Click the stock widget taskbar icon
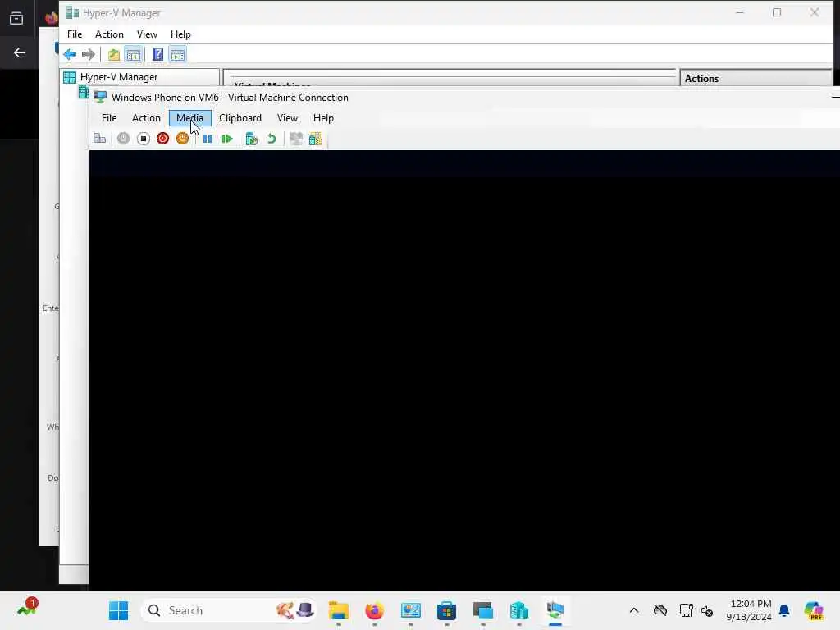The image size is (840, 630). (x=26, y=609)
